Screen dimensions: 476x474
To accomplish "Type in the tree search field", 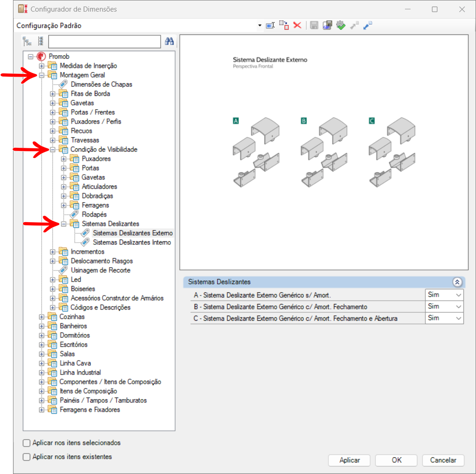I will pyautogui.click(x=104, y=42).
